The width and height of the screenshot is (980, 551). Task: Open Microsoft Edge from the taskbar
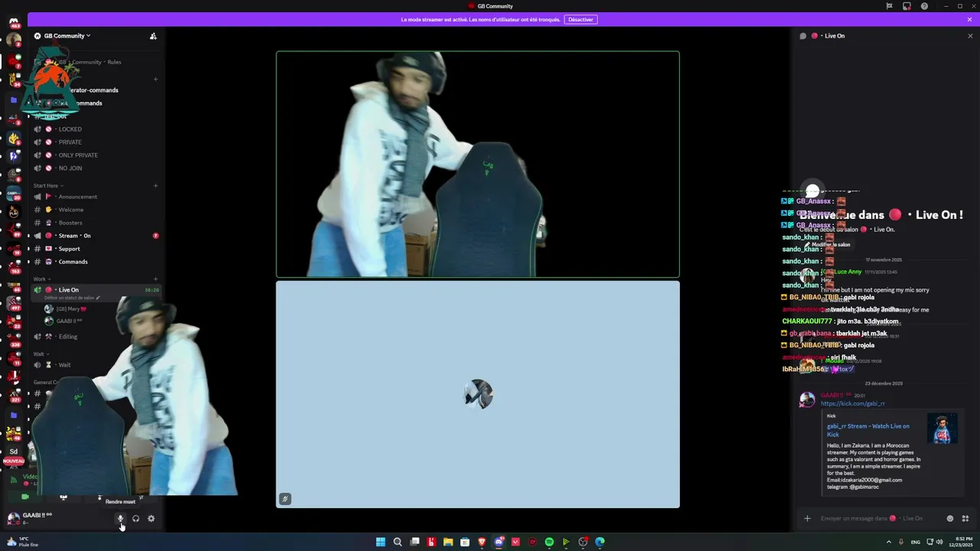pyautogui.click(x=599, y=542)
